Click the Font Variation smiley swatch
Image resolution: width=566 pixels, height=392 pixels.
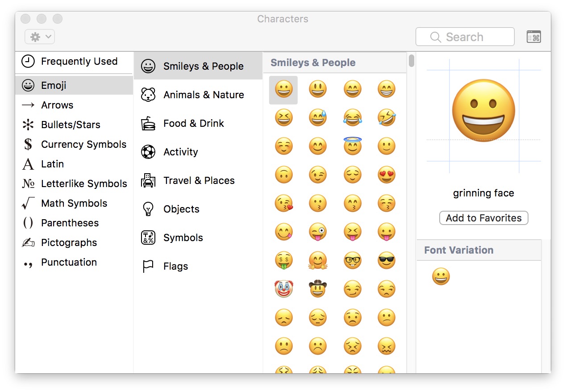tap(441, 276)
